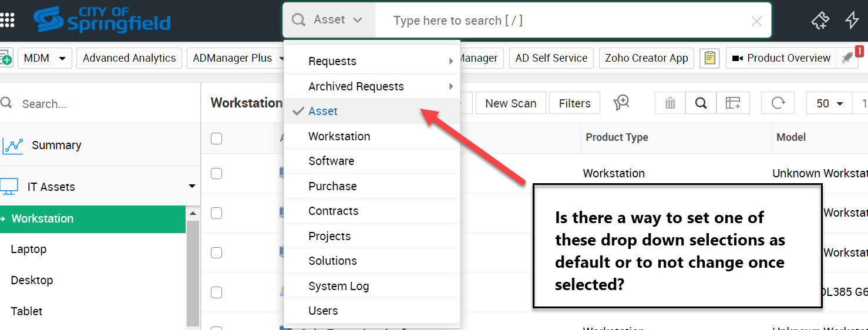The height and width of the screenshot is (330, 868).
Task: Choose Users in the dropdown
Action: tap(372, 311)
